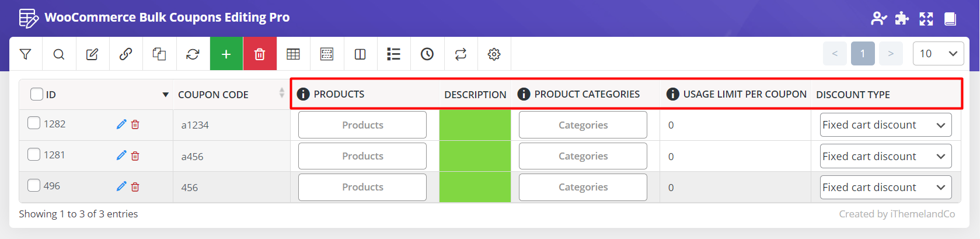Open discount type dropdown for coupon a1234
Screen dimensions: 980x239
pos(885,125)
